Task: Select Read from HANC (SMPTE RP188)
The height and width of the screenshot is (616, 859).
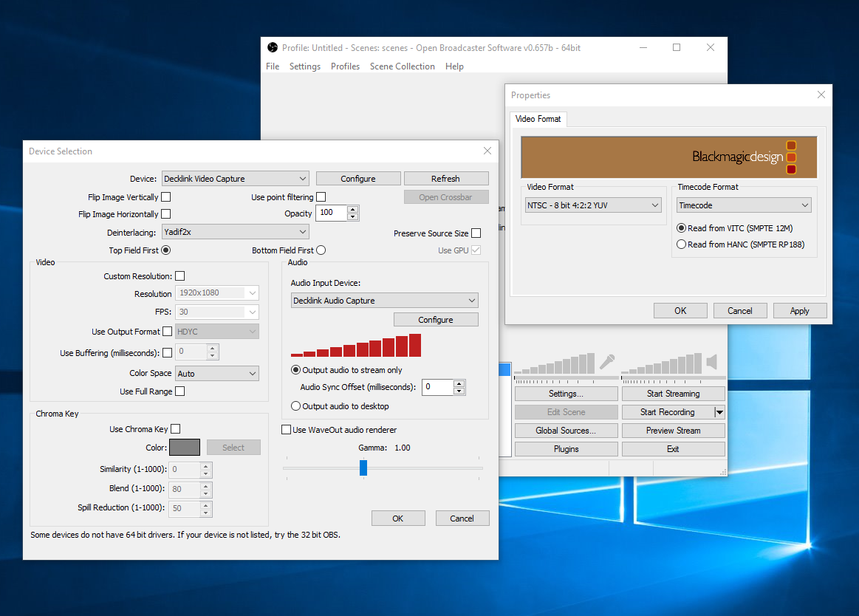Action: 682,244
